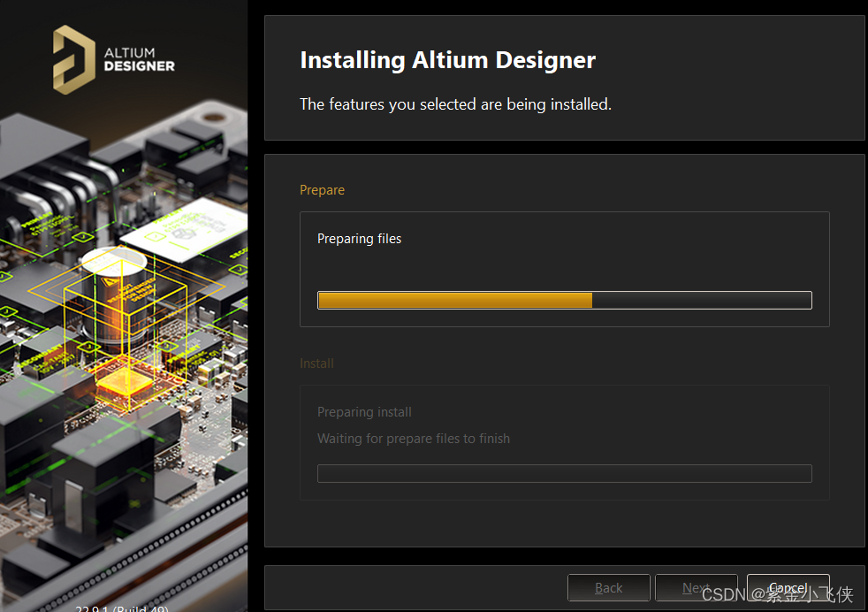Click the version build number text at bottom left
868x612 pixels.
tap(121, 608)
